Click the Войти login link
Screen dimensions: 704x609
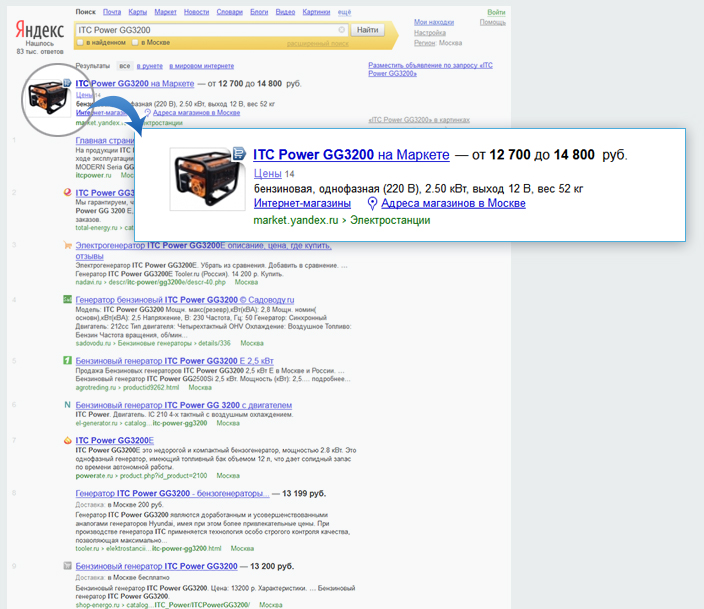click(496, 13)
